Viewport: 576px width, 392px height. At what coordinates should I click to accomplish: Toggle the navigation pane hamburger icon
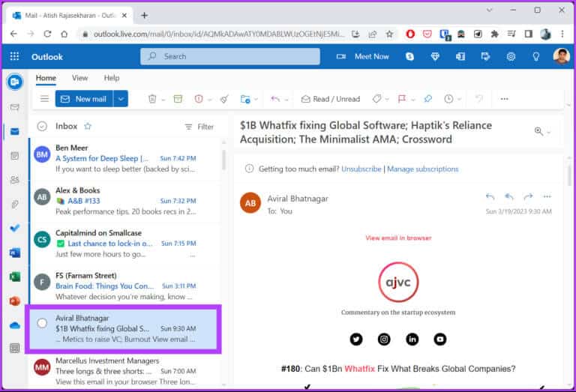point(44,99)
